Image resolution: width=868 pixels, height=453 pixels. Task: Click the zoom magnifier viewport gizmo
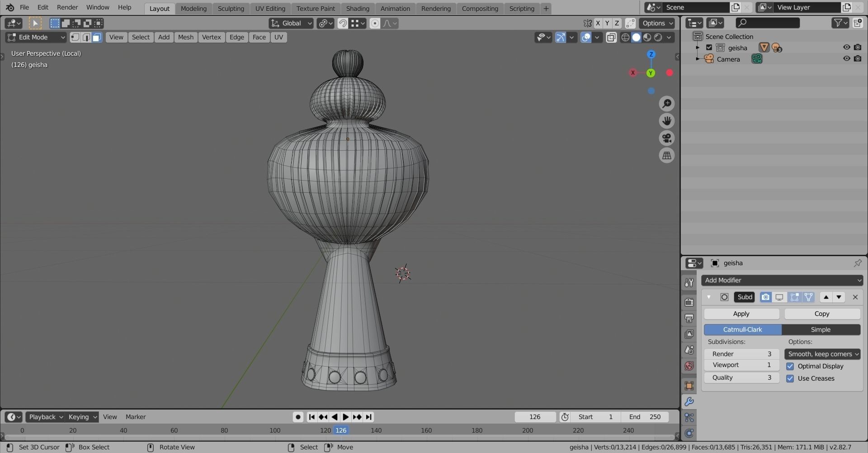tap(667, 104)
